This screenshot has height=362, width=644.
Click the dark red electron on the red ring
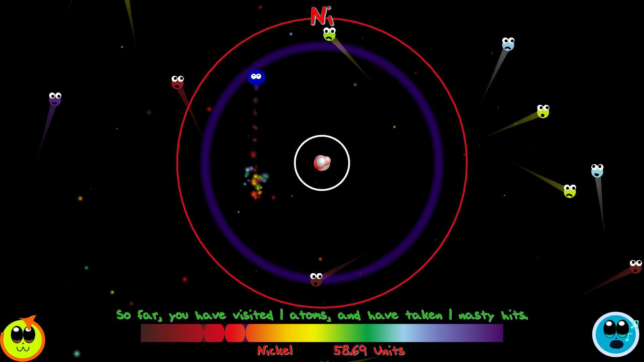click(x=177, y=82)
